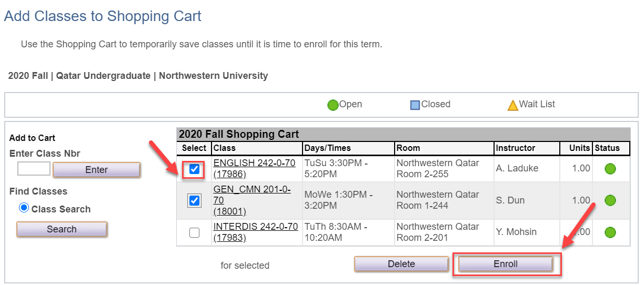
Task: Click green status circle for GEN_CMN 201-0-70
Action: (610, 200)
